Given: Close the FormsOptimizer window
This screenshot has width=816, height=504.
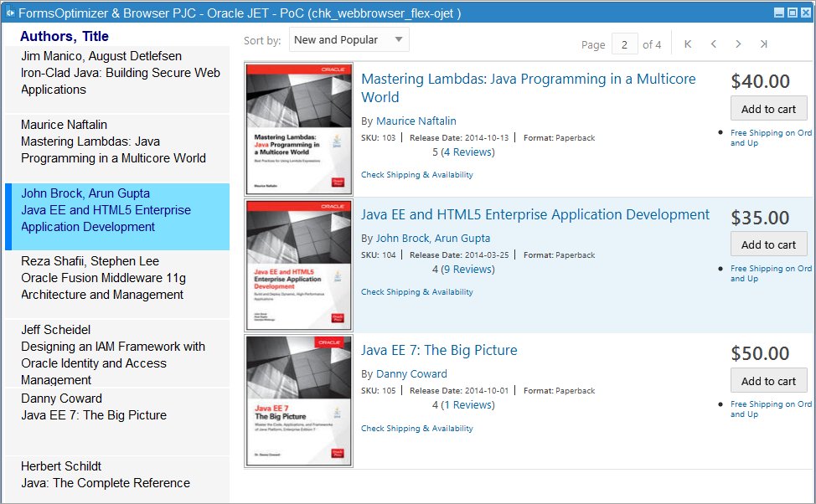Looking at the screenshot, I should (805, 13).
